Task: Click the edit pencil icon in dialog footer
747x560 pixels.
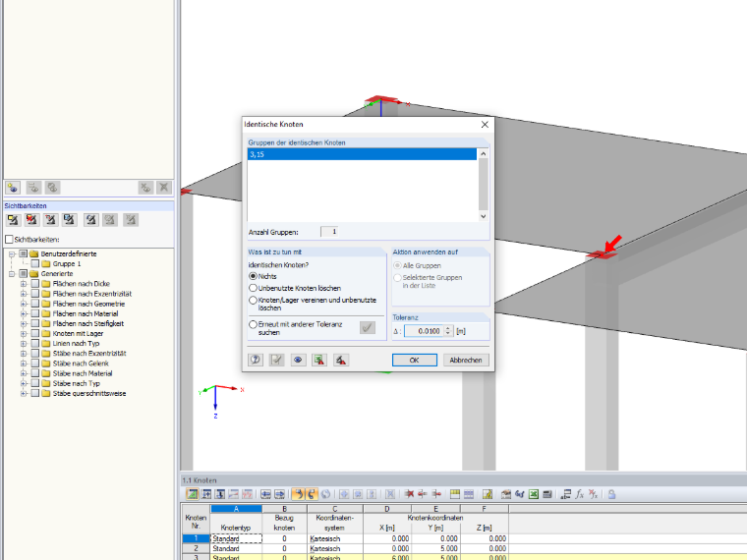Action: coord(277,360)
